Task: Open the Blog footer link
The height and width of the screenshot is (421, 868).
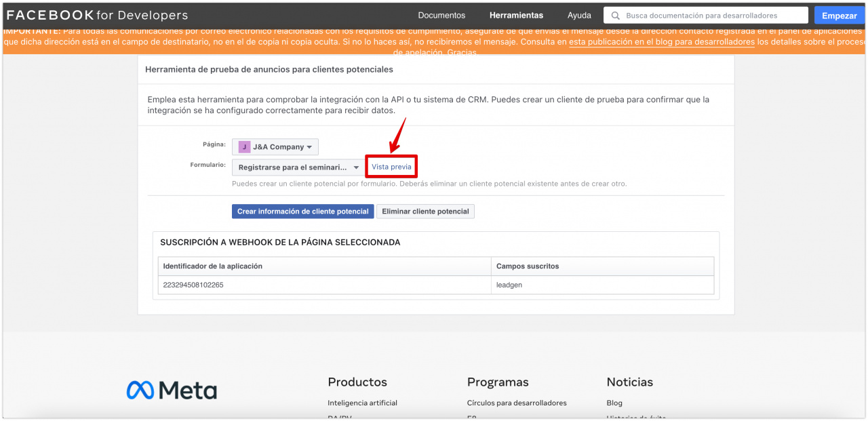Action: click(x=614, y=403)
